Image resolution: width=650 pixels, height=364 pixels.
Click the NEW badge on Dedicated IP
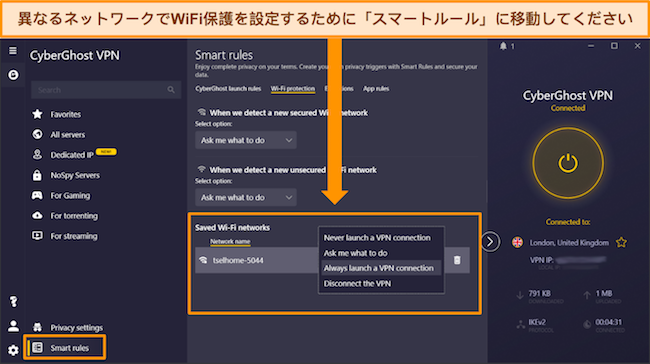(106, 152)
